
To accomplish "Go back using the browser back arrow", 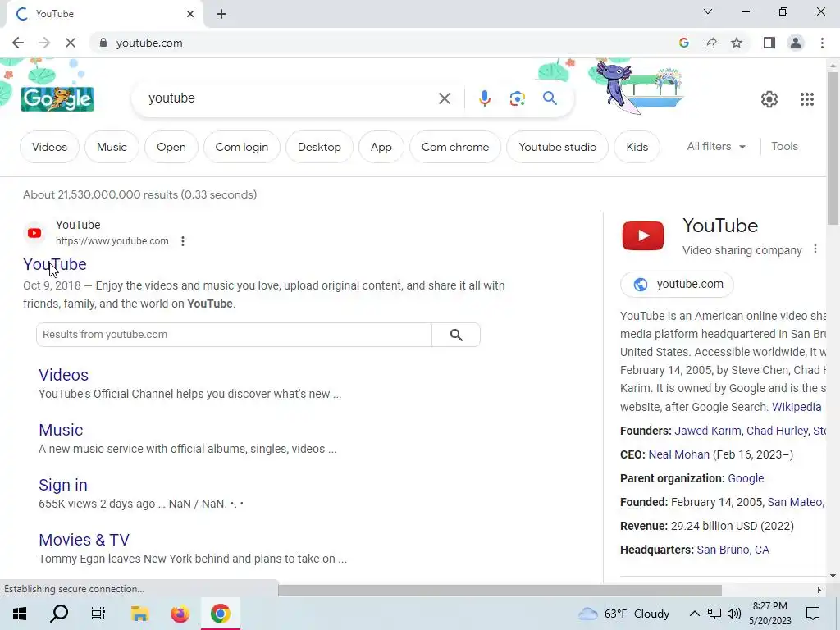I will 18,43.
